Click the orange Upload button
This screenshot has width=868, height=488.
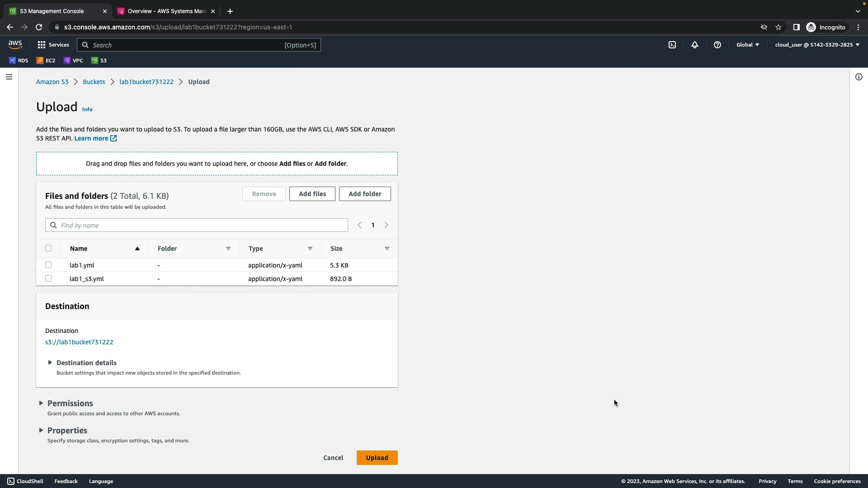pyautogui.click(x=377, y=458)
